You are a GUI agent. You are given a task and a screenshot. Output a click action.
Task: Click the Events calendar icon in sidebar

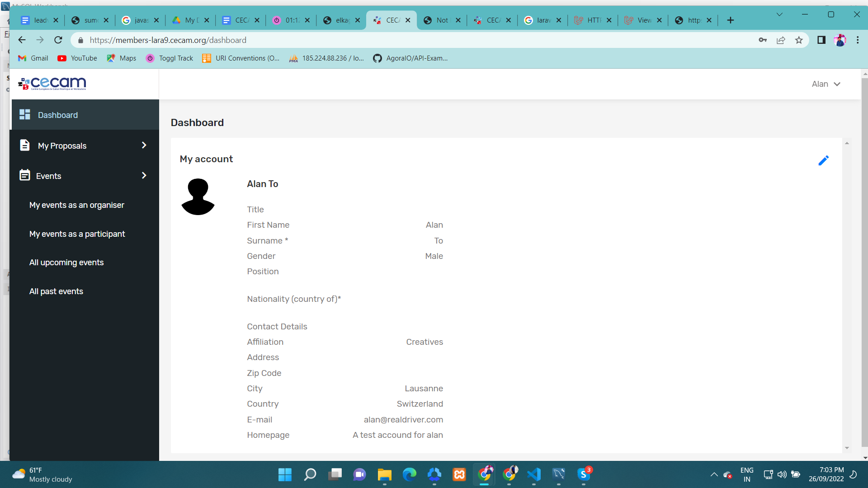[x=25, y=175]
